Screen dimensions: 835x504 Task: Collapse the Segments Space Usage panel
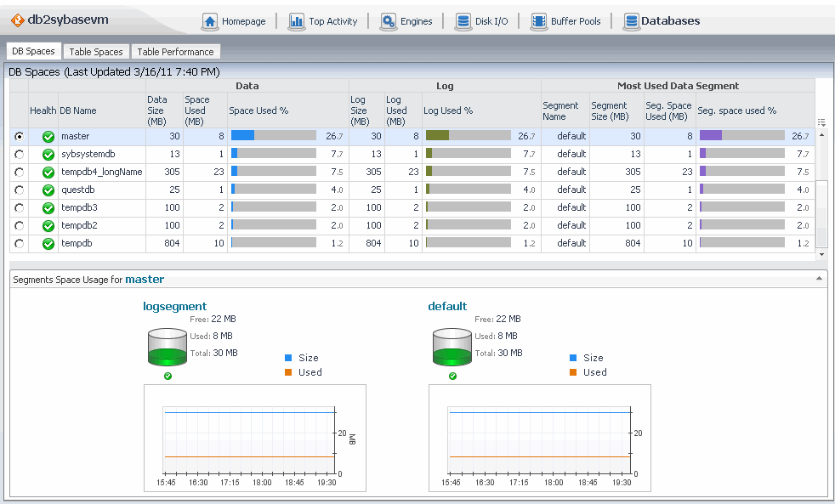[819, 279]
